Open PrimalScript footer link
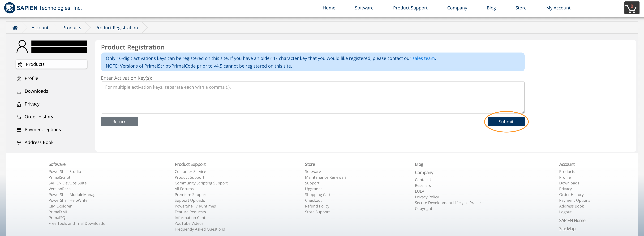The width and height of the screenshot is (644, 236). [59, 177]
